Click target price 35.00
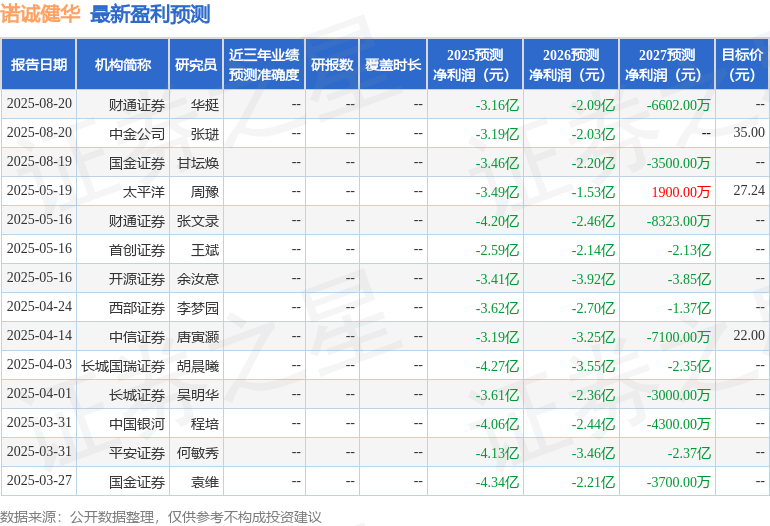This screenshot has width=770, height=526. [749, 132]
